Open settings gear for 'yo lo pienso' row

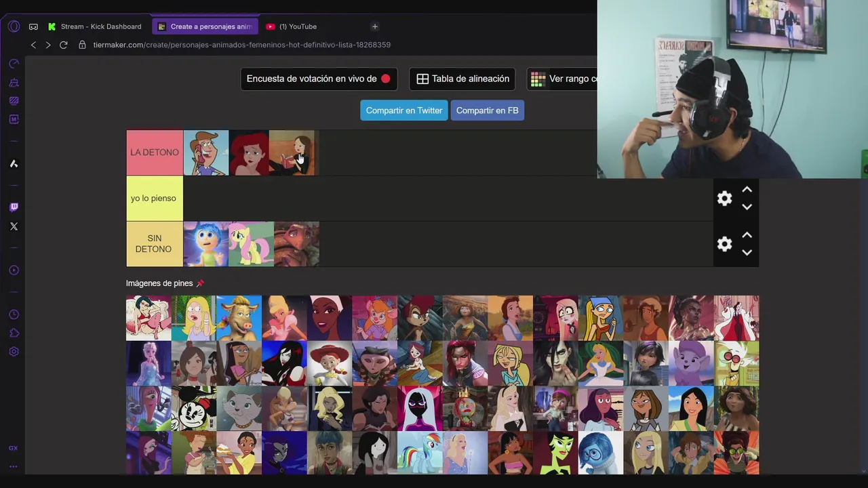[725, 199]
